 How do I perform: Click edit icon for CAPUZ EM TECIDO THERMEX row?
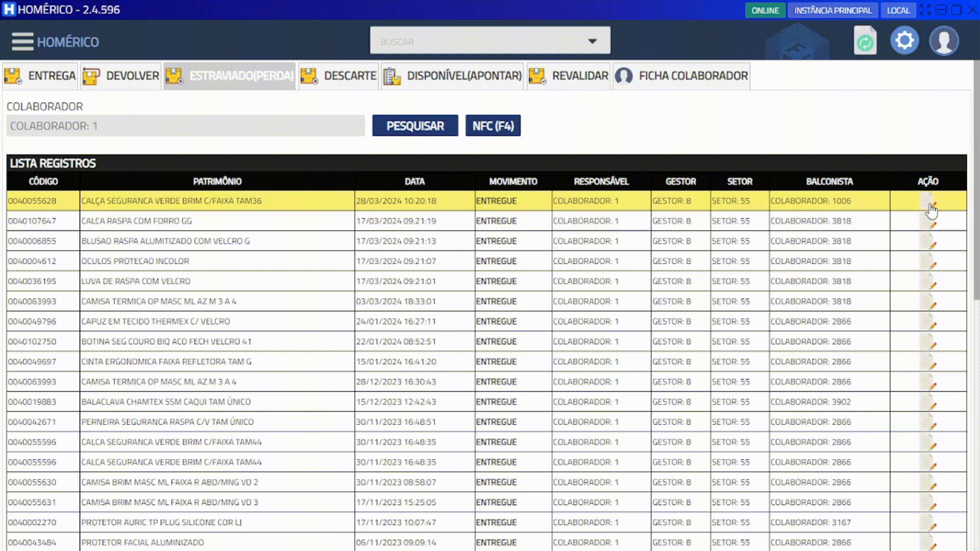[928, 322]
